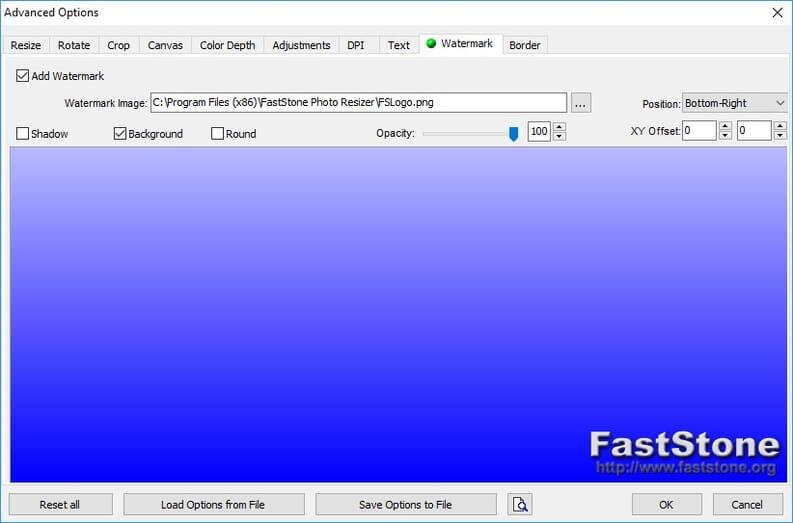Go to the Adjustments tab
The height and width of the screenshot is (523, 793).
pos(301,45)
